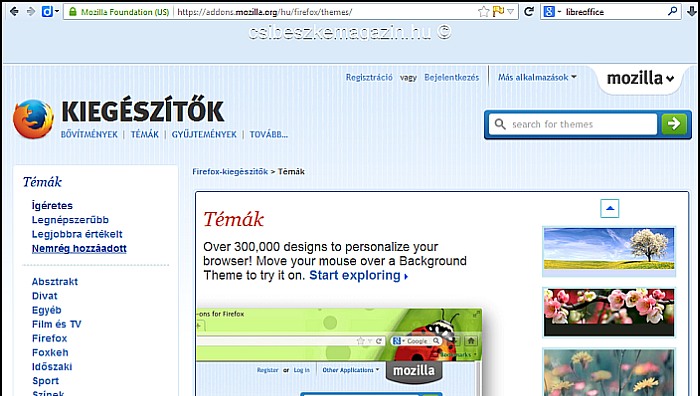Expand dropdown beside blue d icon
Image resolution: width=700 pixels, height=396 pixels.
tap(57, 12)
